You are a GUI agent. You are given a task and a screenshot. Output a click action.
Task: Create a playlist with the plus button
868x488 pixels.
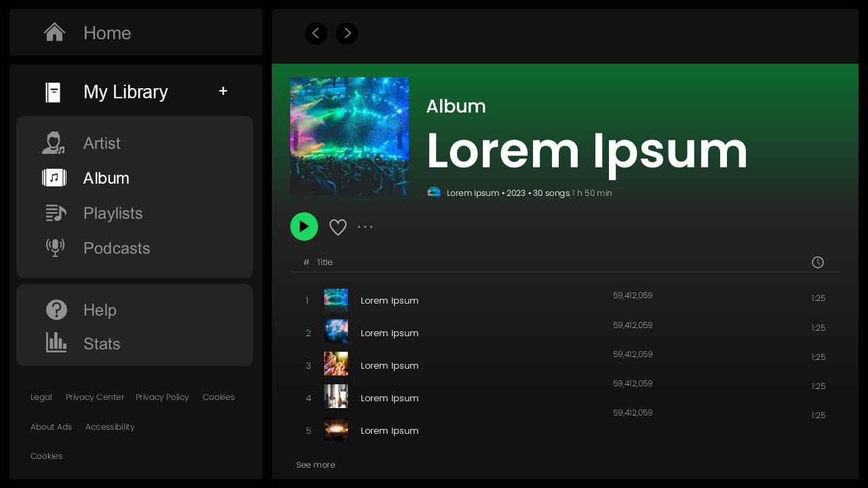223,91
